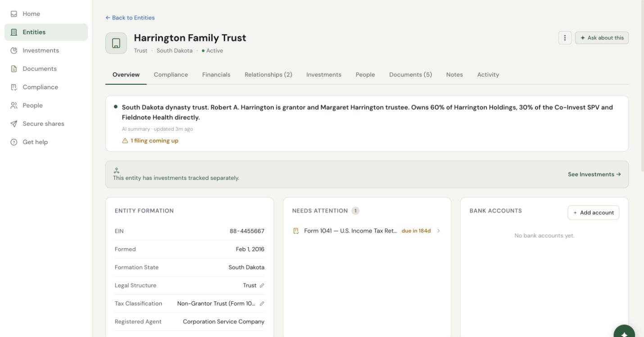The image size is (644, 337).
Task: Open the Notes tab
Action: point(454,75)
